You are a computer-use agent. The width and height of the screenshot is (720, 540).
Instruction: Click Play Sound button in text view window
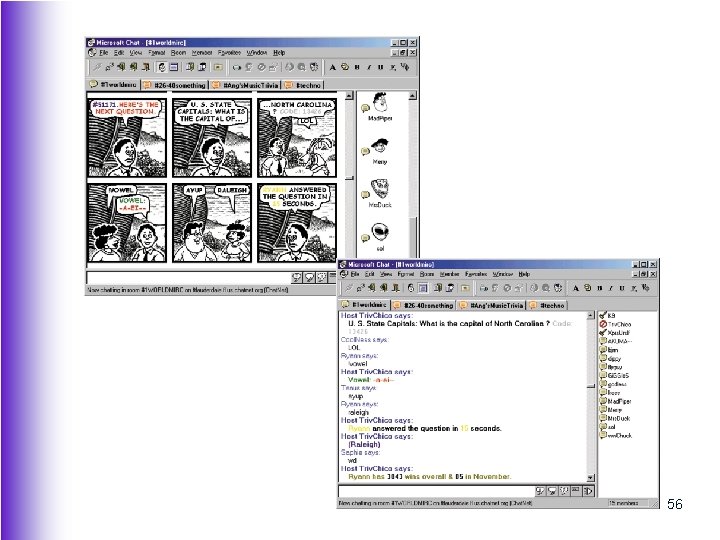[x=588, y=491]
